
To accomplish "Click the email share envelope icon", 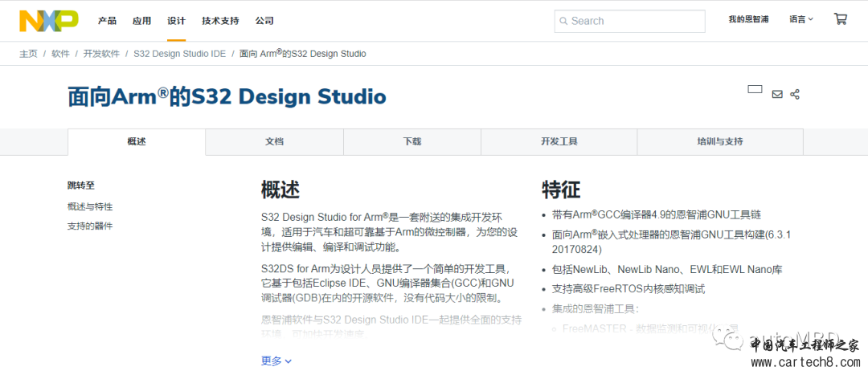I will [777, 94].
